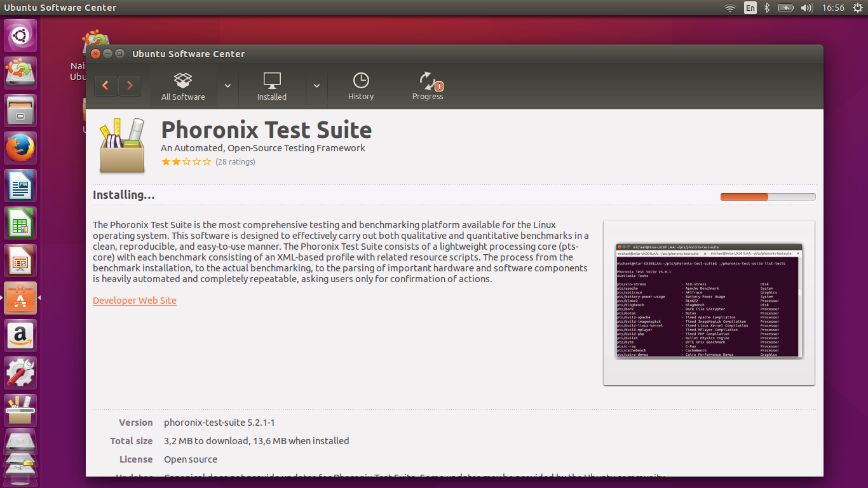The image size is (868, 488).
Task: Click the drive icon in the launcher
Action: 21,441
